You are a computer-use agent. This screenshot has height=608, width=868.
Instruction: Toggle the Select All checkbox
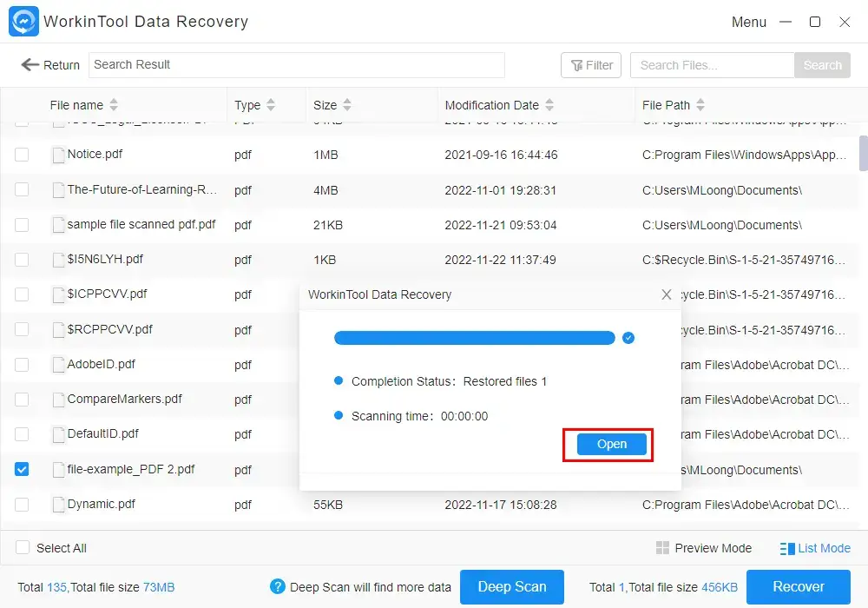[x=23, y=548]
